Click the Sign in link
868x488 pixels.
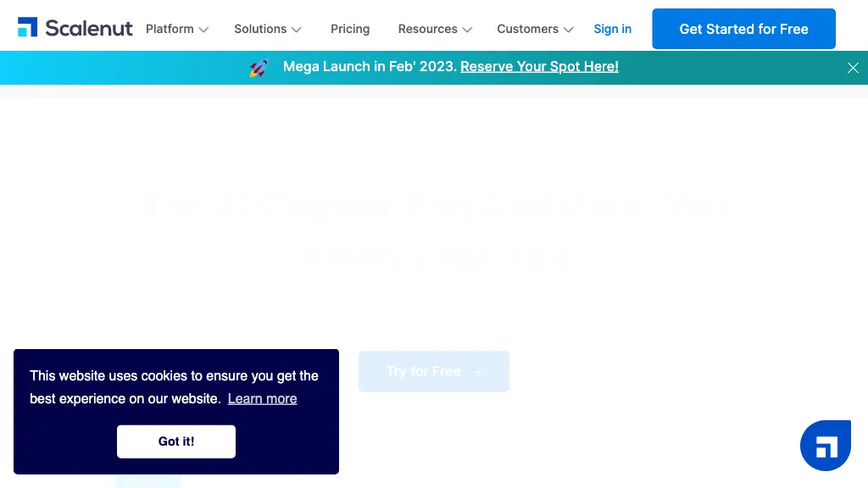click(612, 29)
